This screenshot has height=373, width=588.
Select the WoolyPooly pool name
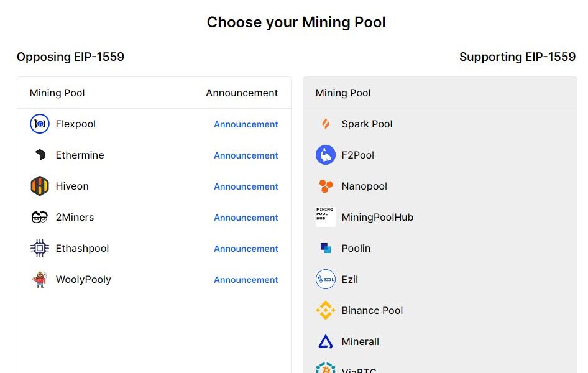click(83, 280)
